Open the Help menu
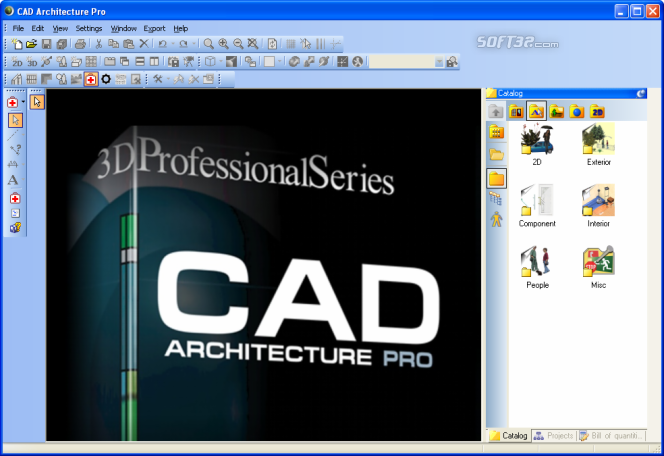 pyautogui.click(x=181, y=28)
